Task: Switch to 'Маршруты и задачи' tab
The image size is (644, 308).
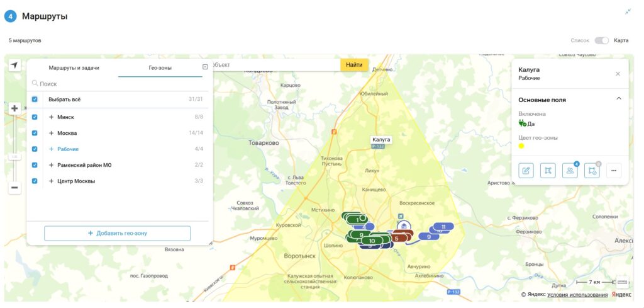Action: coord(74,67)
